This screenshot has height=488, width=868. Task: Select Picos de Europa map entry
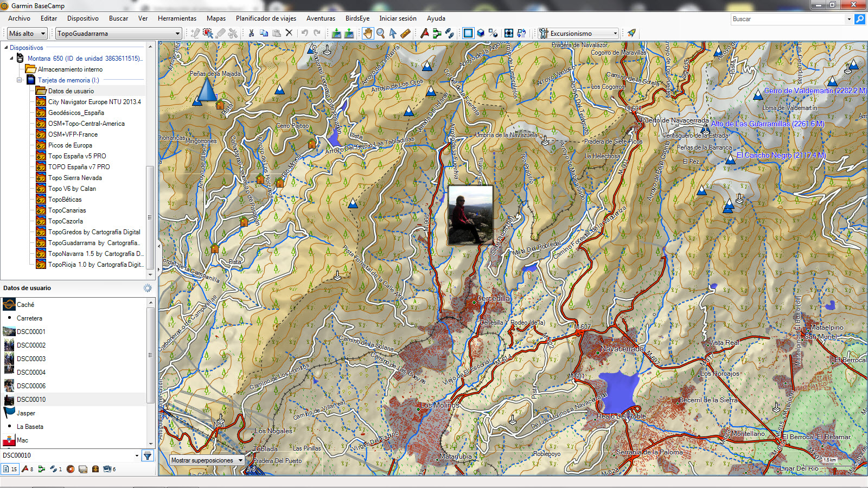tap(70, 145)
